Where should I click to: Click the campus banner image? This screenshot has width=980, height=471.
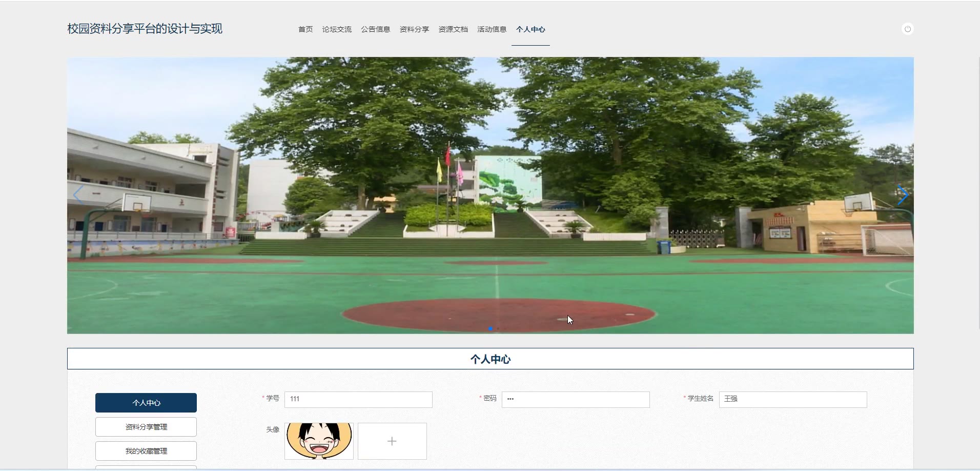[x=491, y=195]
